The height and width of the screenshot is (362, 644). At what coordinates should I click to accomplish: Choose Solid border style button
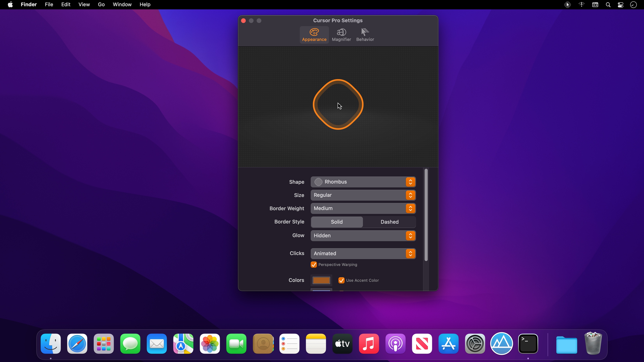(337, 222)
